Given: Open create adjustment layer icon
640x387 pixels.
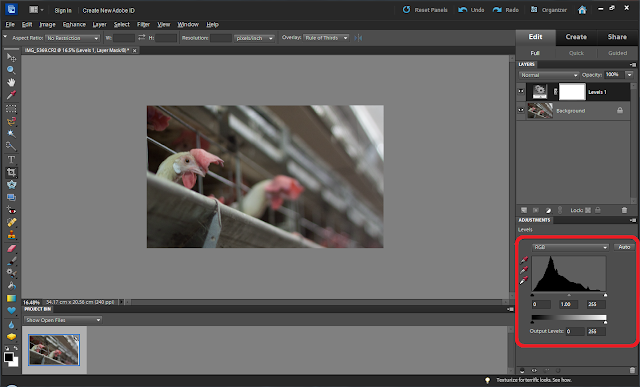Looking at the screenshot, I should pyautogui.click(x=548, y=210).
